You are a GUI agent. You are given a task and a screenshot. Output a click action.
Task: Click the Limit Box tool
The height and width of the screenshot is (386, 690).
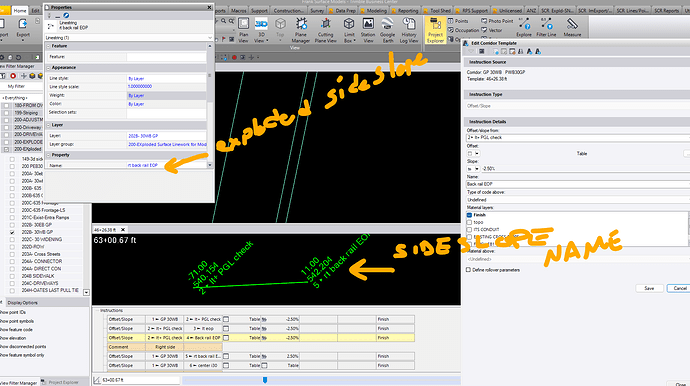pos(349,30)
